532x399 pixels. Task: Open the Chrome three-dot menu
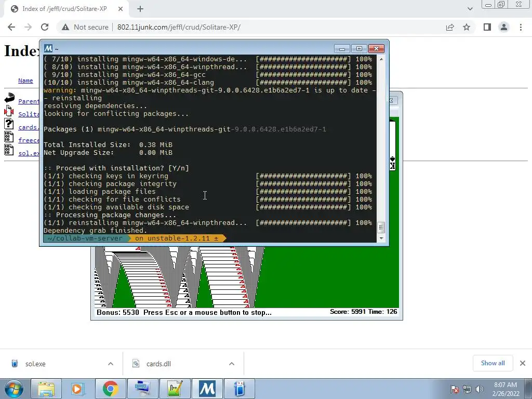pyautogui.click(x=521, y=27)
